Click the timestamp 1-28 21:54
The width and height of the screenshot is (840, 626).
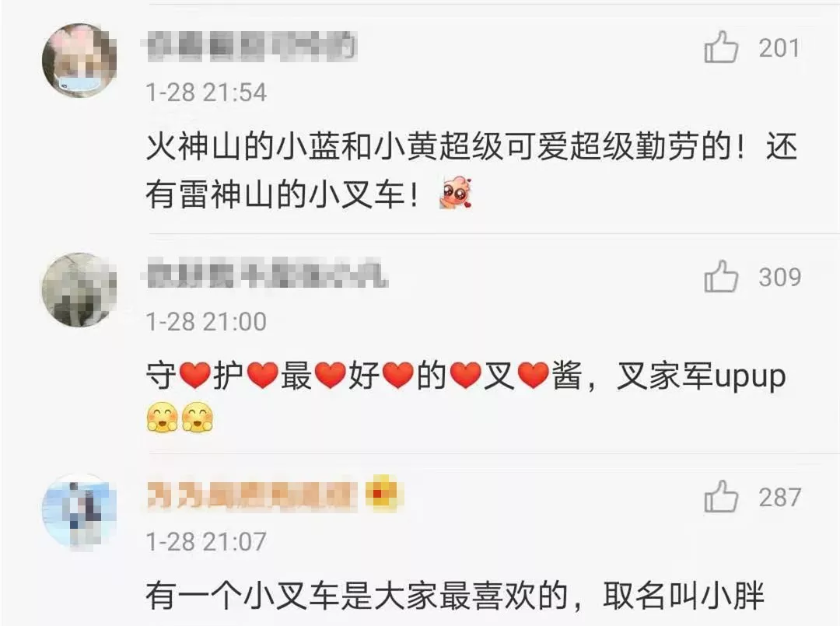[x=206, y=93]
